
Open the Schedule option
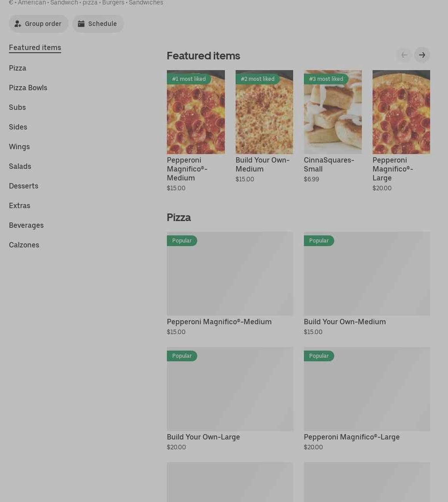coord(98,24)
